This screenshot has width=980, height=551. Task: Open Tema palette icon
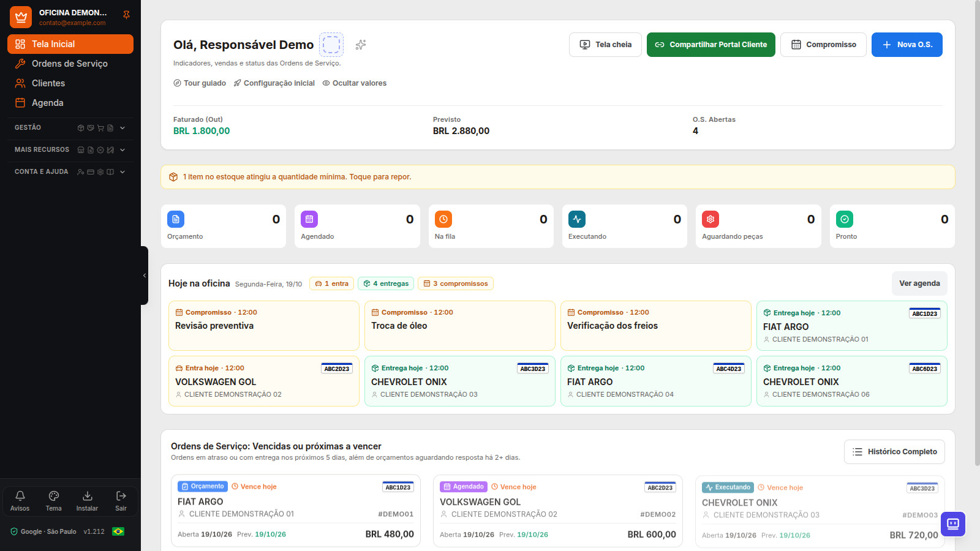[x=54, y=500]
